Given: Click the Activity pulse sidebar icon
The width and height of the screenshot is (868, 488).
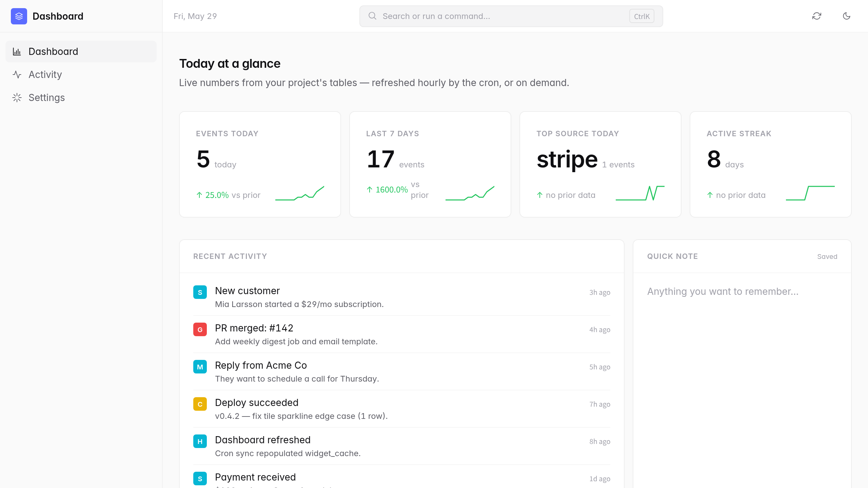Looking at the screenshot, I should click(17, 75).
